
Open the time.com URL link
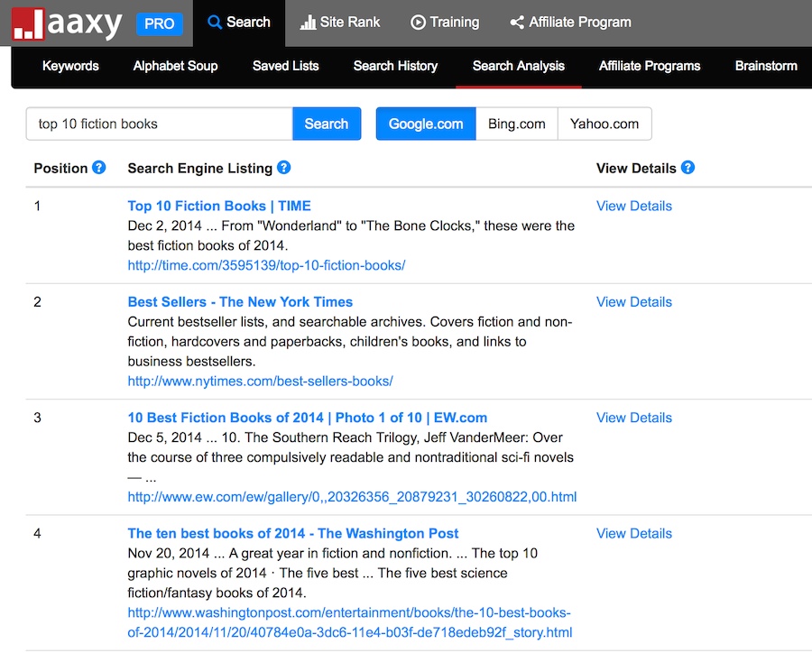coord(266,265)
